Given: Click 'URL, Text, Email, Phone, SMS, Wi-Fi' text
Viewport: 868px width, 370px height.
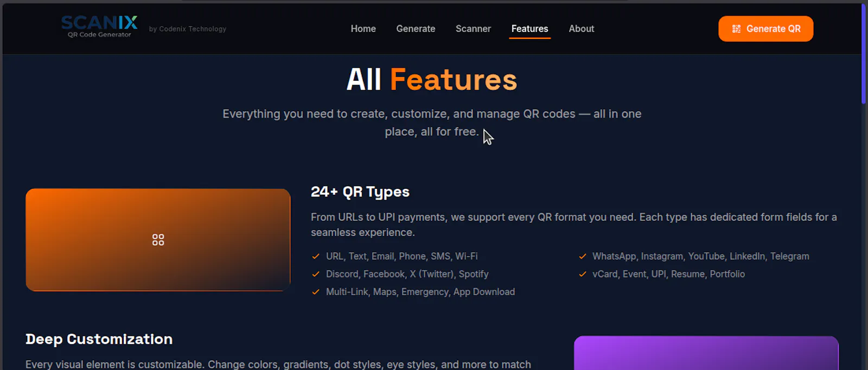Looking at the screenshot, I should pos(402,256).
